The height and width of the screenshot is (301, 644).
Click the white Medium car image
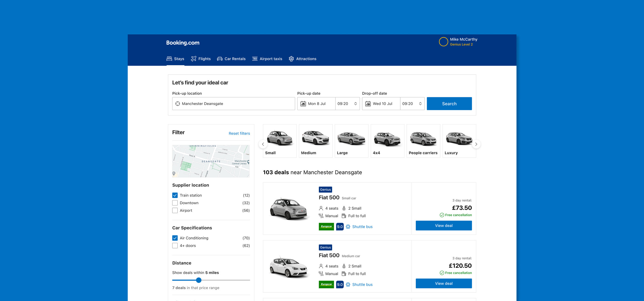(x=289, y=267)
